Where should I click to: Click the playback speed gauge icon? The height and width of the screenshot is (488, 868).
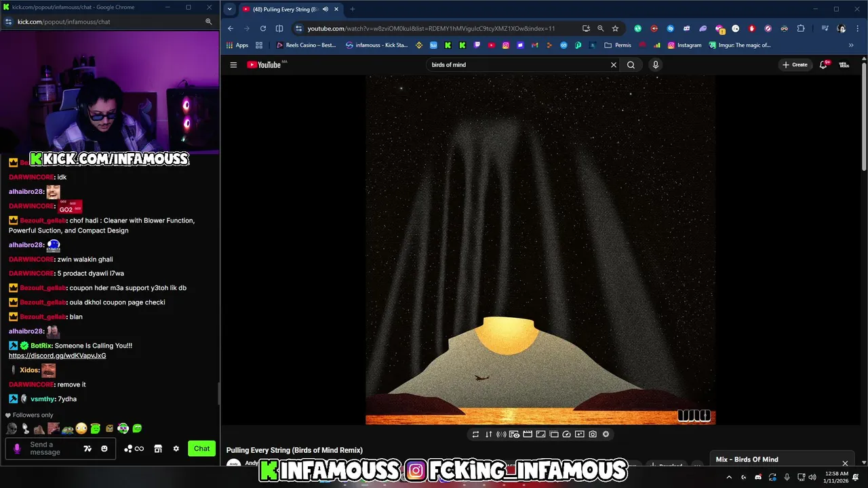pos(567,434)
